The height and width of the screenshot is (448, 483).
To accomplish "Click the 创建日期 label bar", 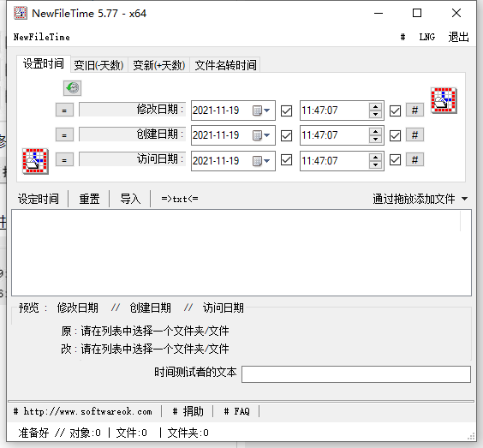I will coord(132,134).
